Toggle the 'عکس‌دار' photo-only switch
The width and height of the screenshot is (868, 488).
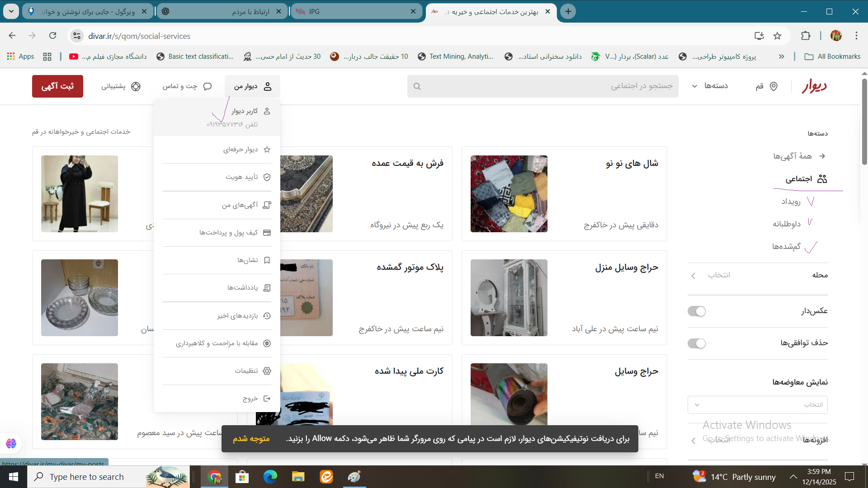click(696, 311)
